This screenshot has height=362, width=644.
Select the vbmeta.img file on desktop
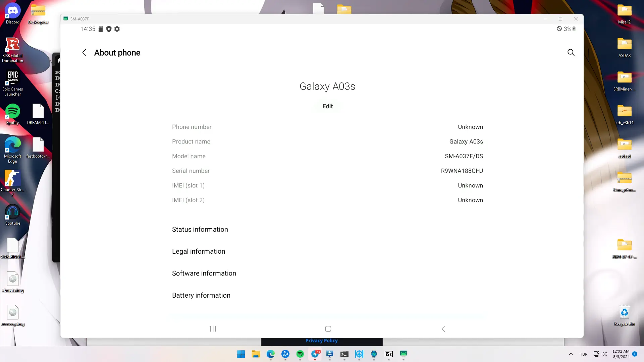click(x=13, y=282)
